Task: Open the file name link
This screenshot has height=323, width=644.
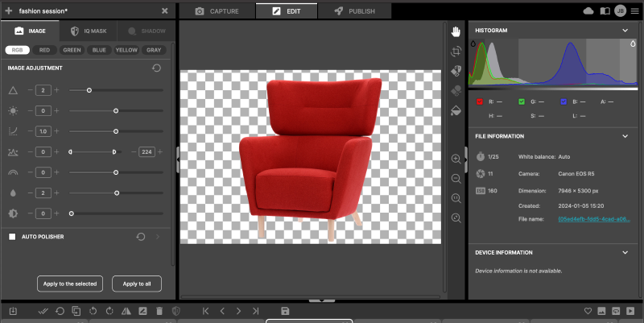Action: coord(594,219)
